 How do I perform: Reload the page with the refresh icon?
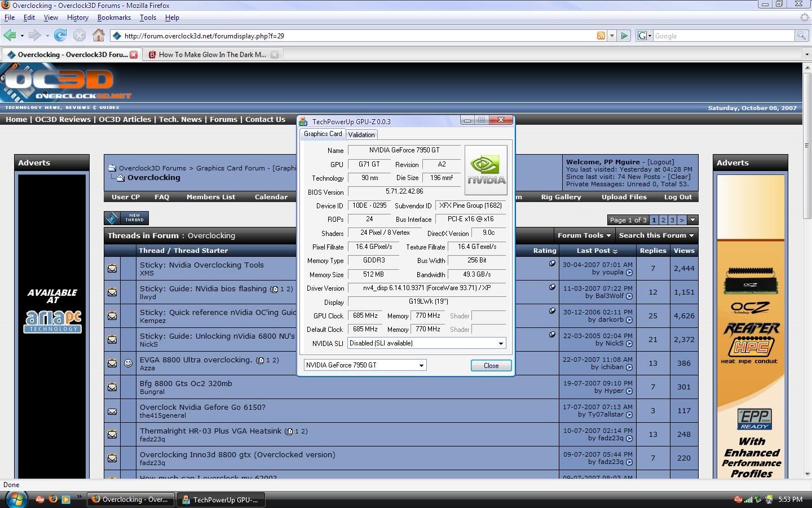60,36
